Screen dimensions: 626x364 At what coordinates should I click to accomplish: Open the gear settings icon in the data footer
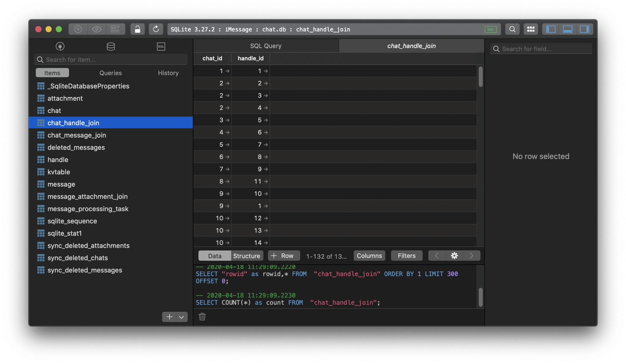click(x=454, y=256)
